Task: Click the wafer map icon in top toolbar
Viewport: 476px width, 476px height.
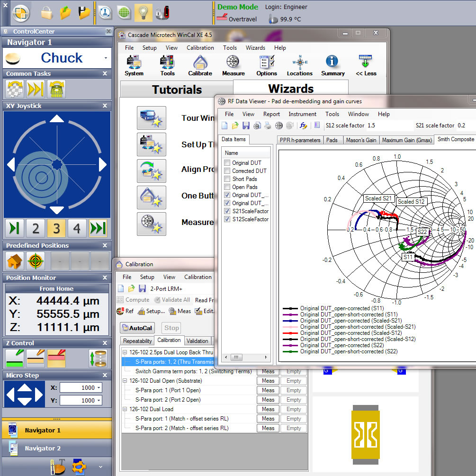Action: click(x=124, y=13)
